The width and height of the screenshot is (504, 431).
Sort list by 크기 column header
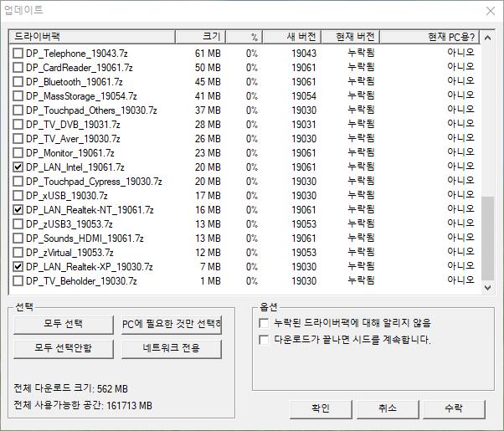(x=201, y=37)
